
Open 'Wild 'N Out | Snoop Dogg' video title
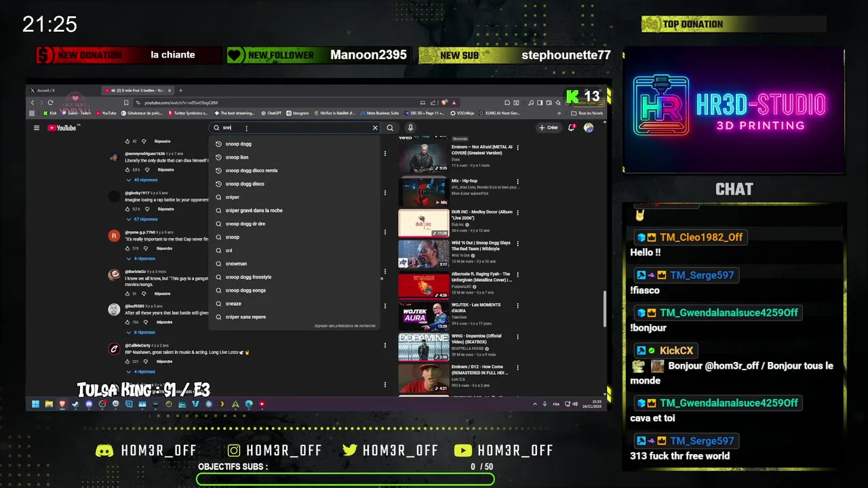click(481, 245)
